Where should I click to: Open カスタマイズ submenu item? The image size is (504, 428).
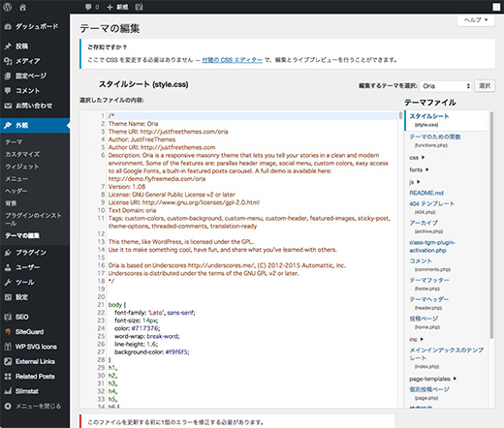point(22,154)
